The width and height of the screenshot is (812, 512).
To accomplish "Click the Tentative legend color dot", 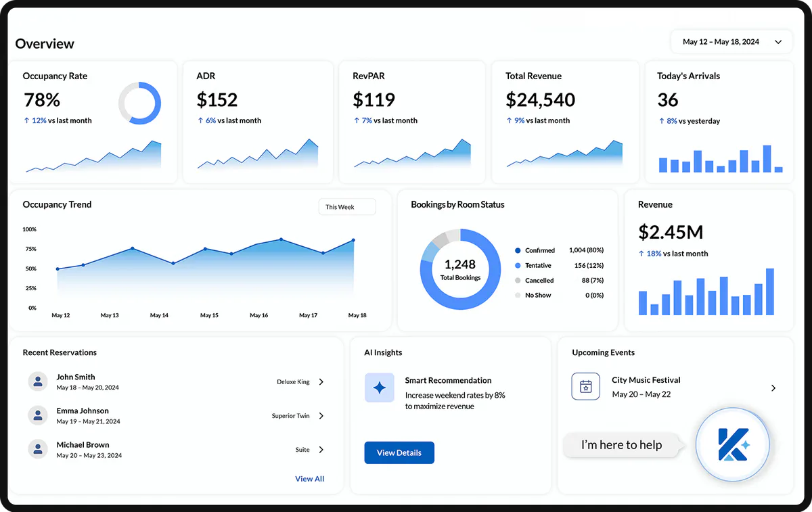I will point(518,265).
